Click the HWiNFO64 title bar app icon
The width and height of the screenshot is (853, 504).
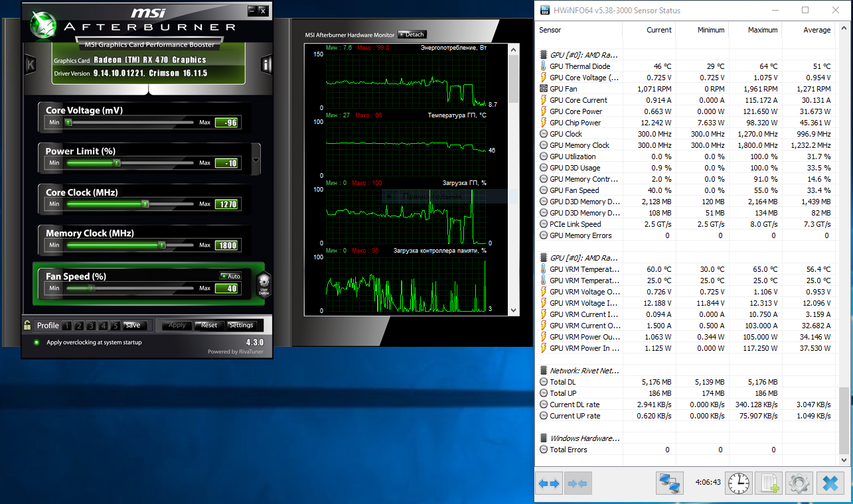pos(545,10)
